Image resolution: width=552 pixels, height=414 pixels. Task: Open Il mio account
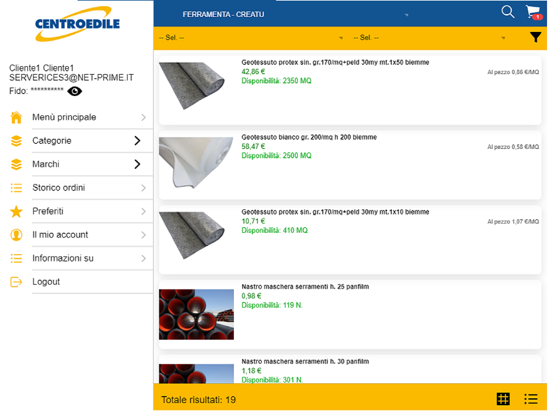point(60,235)
